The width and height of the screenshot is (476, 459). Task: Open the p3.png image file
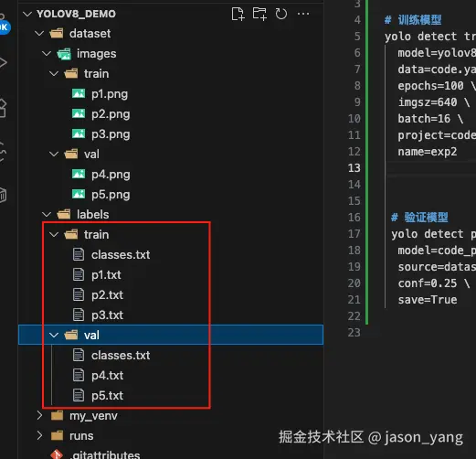pos(111,134)
